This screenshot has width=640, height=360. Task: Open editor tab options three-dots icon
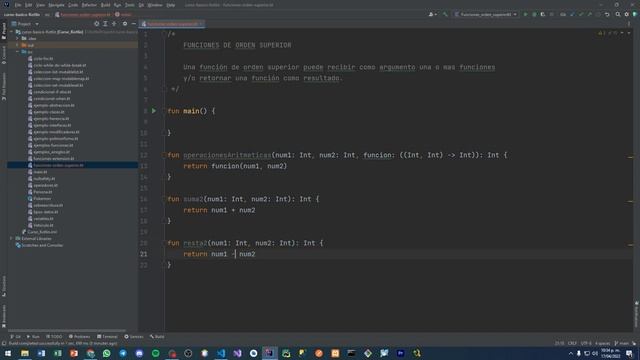(629, 24)
